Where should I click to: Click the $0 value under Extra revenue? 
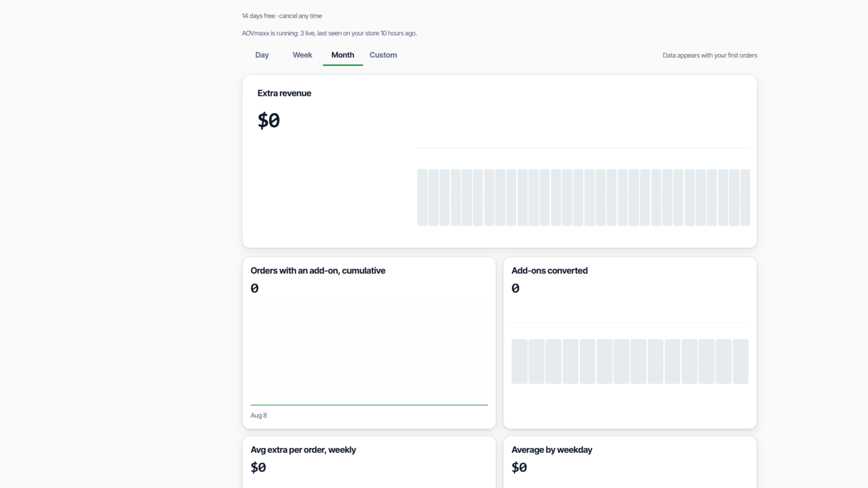tap(269, 120)
